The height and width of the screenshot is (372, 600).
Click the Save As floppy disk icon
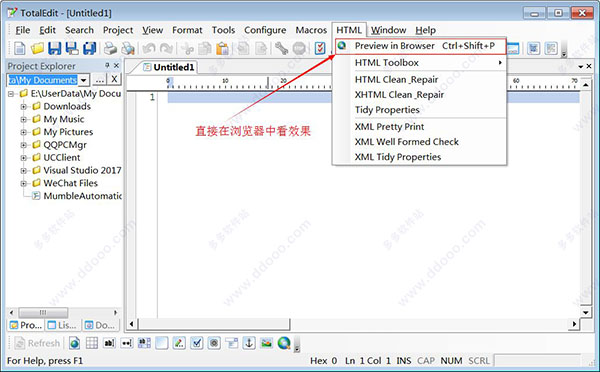(x=72, y=48)
